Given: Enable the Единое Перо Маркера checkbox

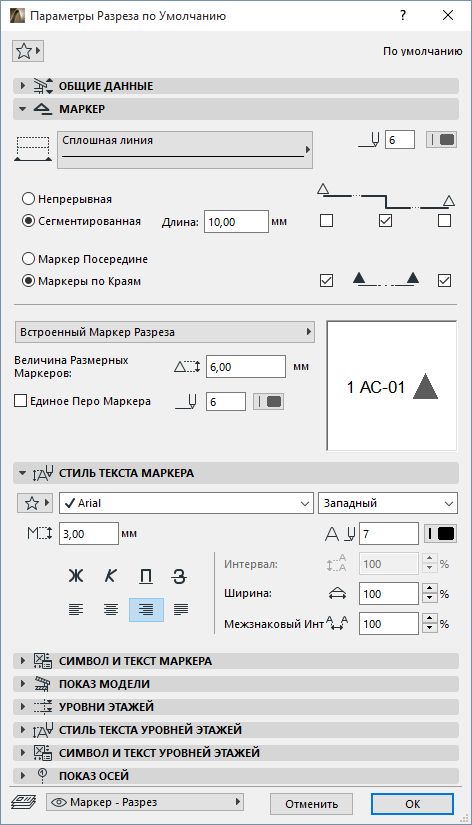Looking at the screenshot, I should (x=21, y=401).
